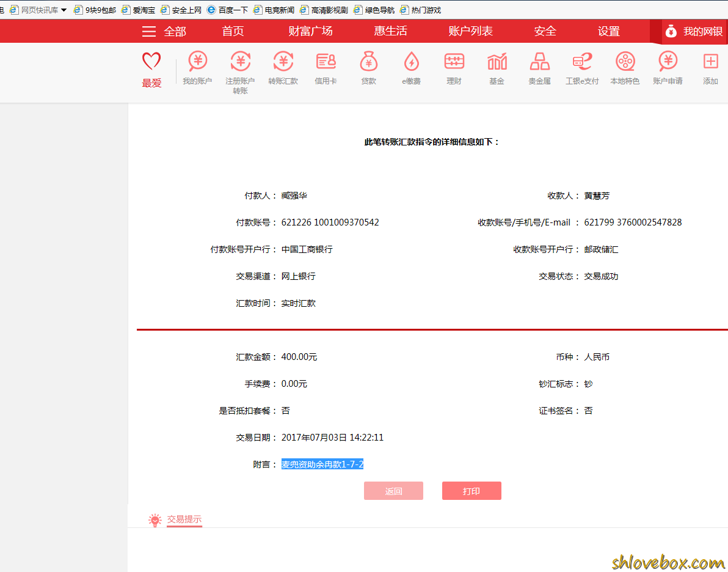Open the 财富广场 menu item
The width and height of the screenshot is (728, 572).
(x=311, y=31)
